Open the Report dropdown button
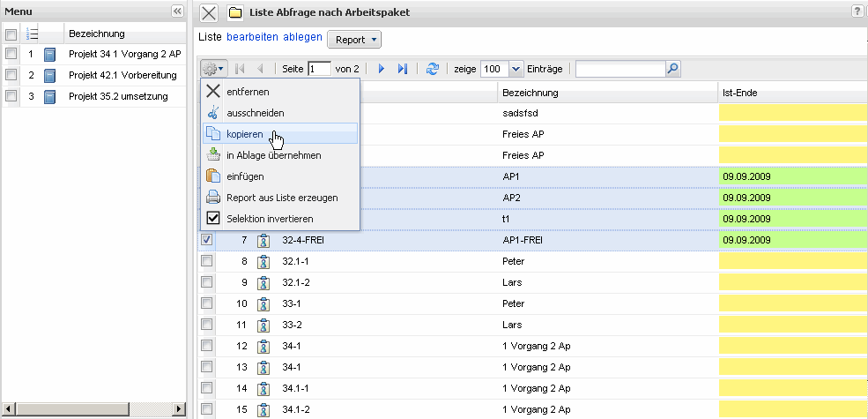 tap(354, 40)
